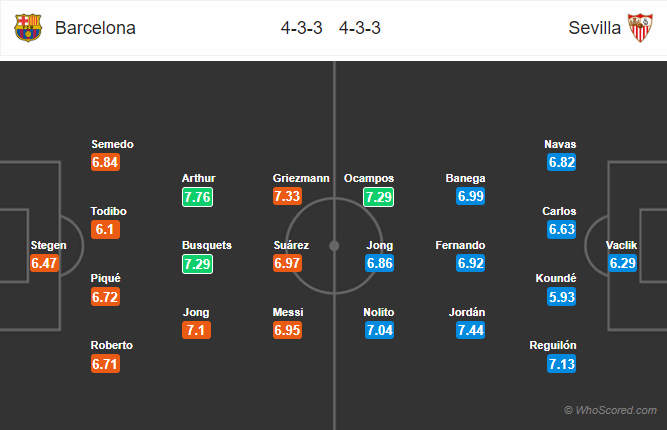667x430 pixels.
Task: Click the Vaclik goalkeeper name
Action: 621,245
